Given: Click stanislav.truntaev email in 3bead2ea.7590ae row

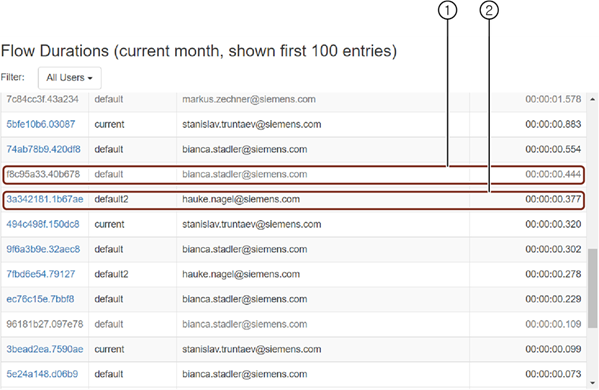Looking at the screenshot, I should pos(251,349).
